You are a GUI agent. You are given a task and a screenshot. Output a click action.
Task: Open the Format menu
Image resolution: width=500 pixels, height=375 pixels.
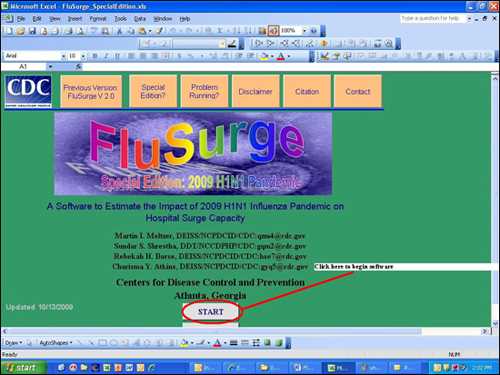[98, 19]
